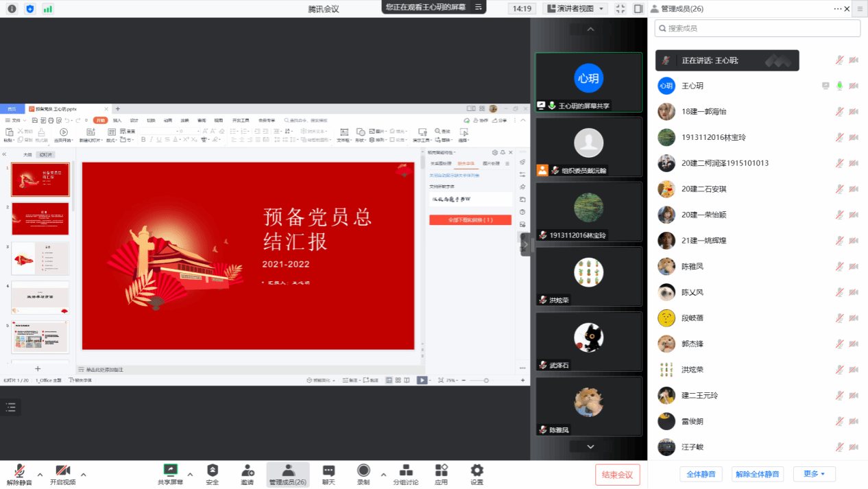This screenshot has width=868, height=489.
Task: Click the Invite (邀请) icon
Action: point(248,470)
